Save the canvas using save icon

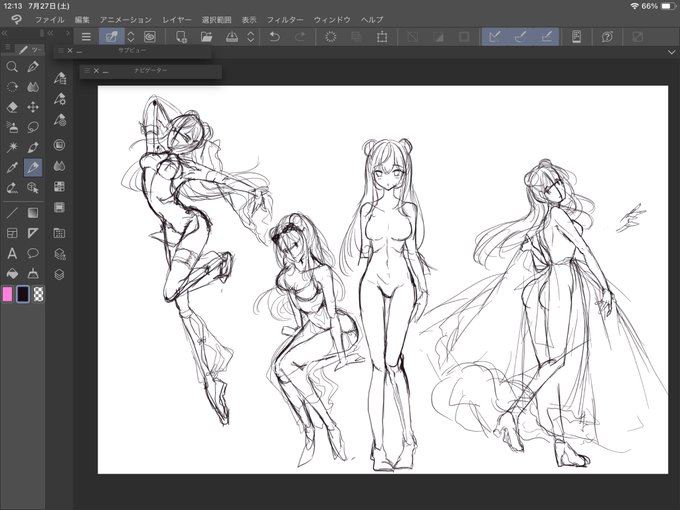point(232,37)
